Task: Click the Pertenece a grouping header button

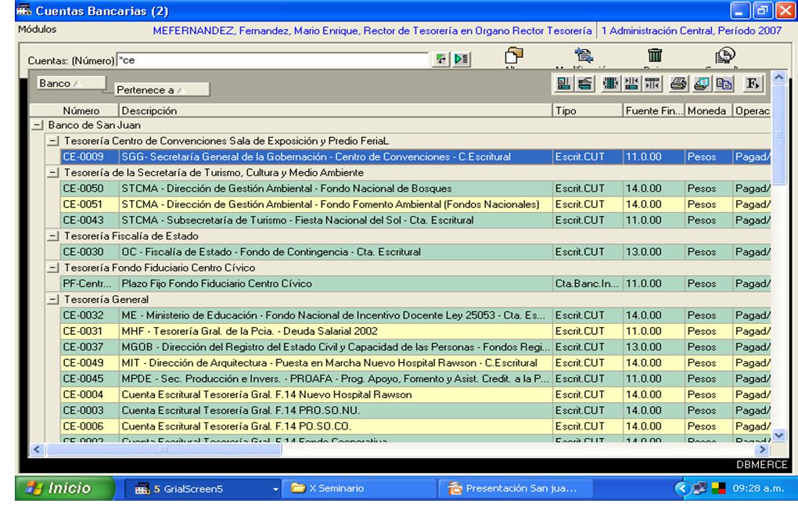Action: 161,90
